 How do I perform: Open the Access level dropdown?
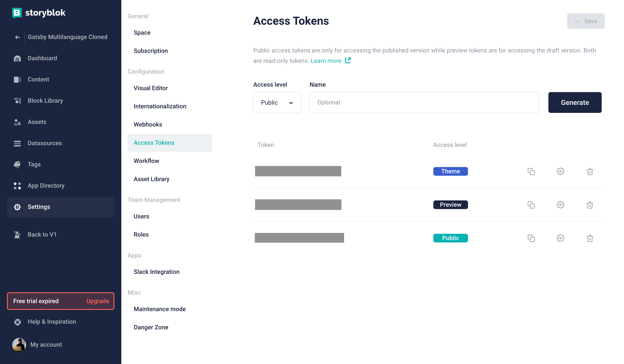pos(277,102)
